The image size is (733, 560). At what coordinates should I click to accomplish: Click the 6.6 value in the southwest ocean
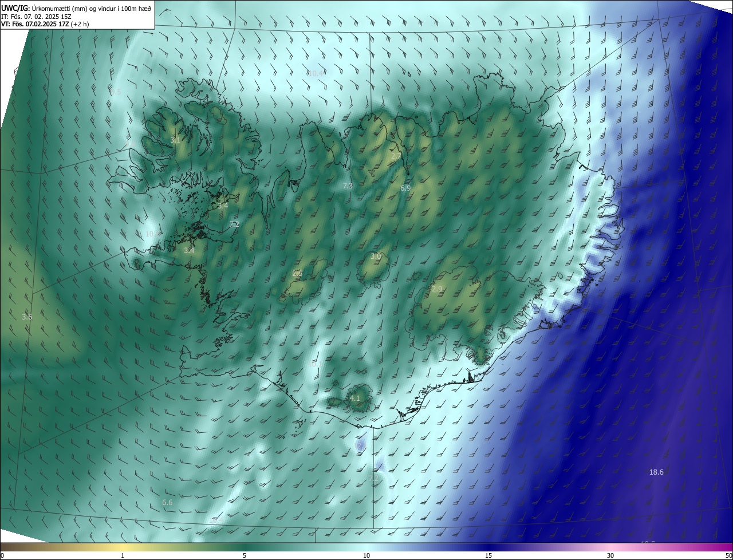(167, 502)
